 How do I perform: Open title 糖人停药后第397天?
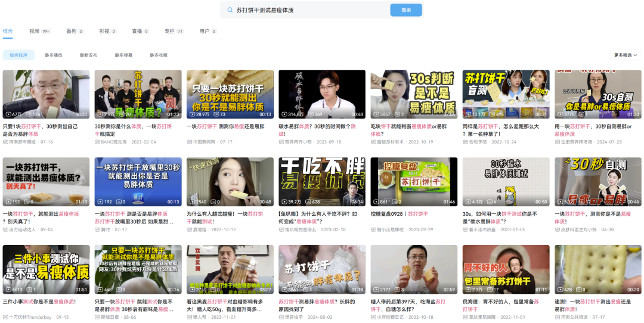(408, 305)
